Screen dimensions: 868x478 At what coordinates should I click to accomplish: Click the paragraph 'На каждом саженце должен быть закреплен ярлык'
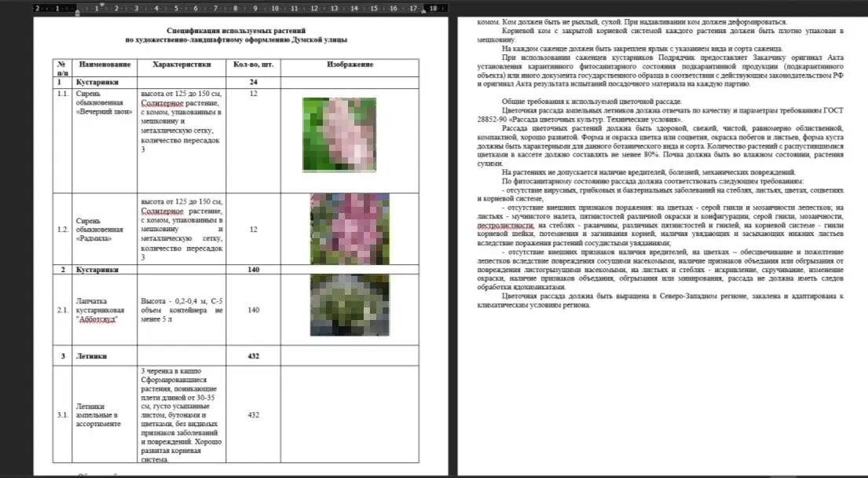click(642, 49)
